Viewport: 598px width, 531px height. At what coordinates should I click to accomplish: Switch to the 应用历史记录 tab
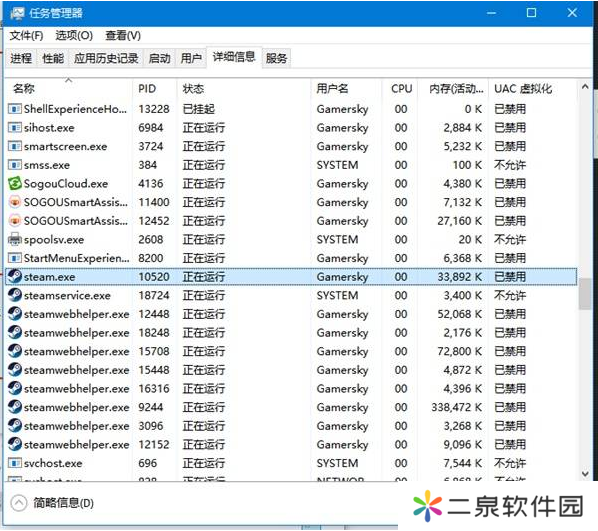tap(106, 58)
